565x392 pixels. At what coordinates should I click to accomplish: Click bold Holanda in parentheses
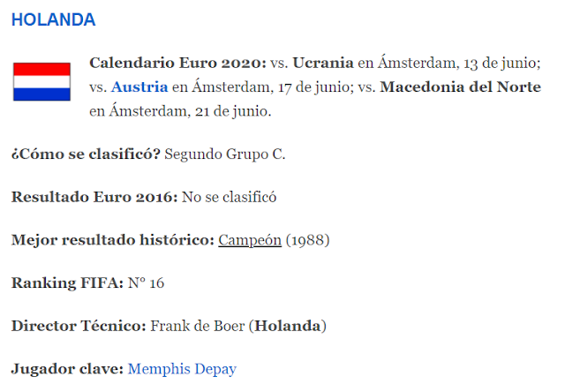288,326
